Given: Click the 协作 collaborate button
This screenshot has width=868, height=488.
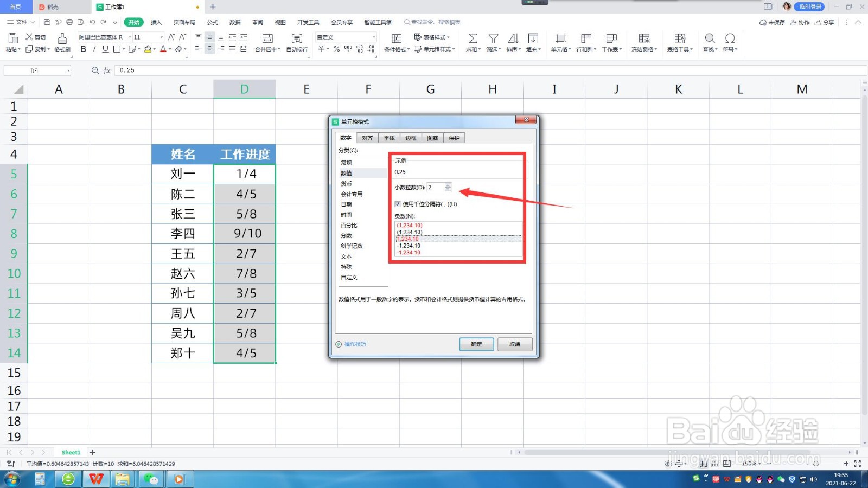Looking at the screenshot, I should (x=800, y=22).
